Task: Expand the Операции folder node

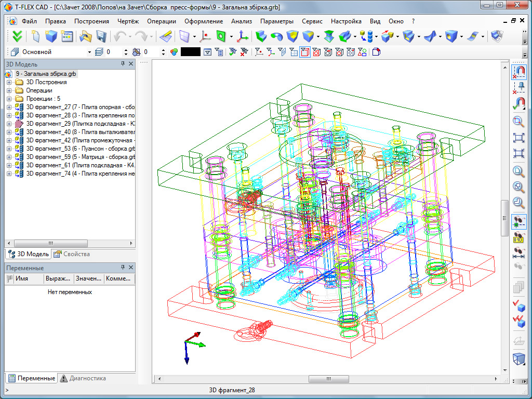Action: (x=9, y=90)
